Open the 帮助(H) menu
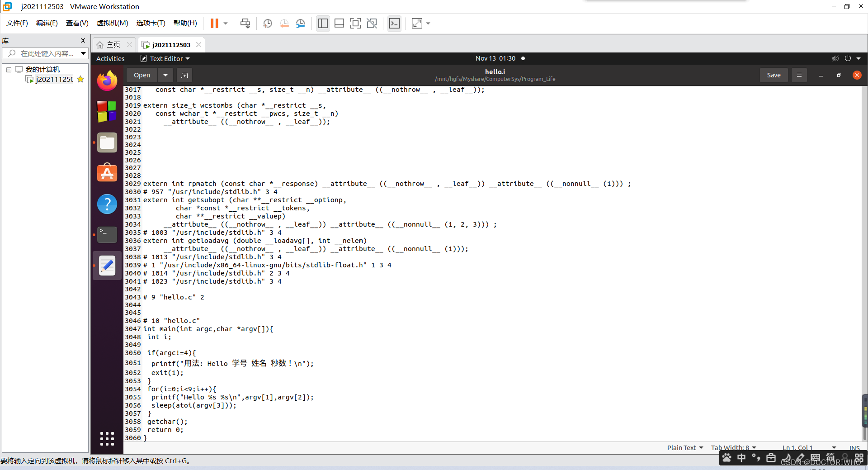Viewport: 868px width, 470px height. (185, 23)
